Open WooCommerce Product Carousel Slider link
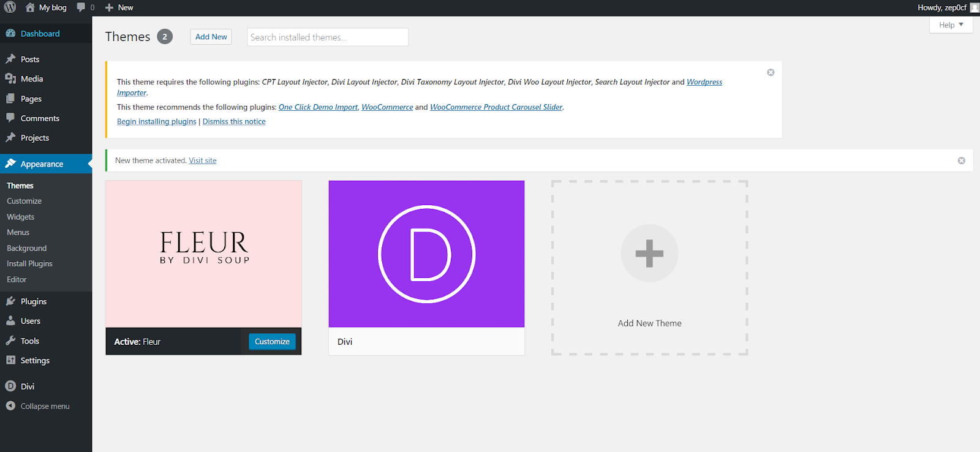 pos(496,107)
